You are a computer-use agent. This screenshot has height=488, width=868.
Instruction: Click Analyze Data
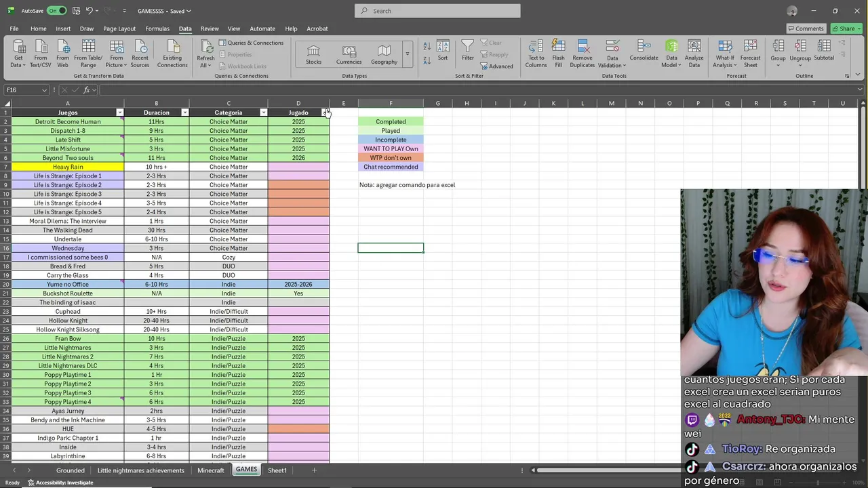pyautogui.click(x=694, y=54)
